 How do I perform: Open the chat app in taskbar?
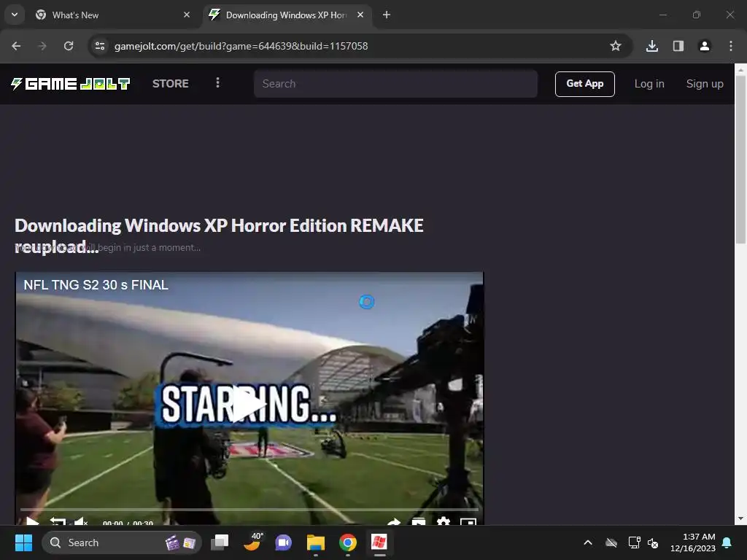click(x=284, y=542)
